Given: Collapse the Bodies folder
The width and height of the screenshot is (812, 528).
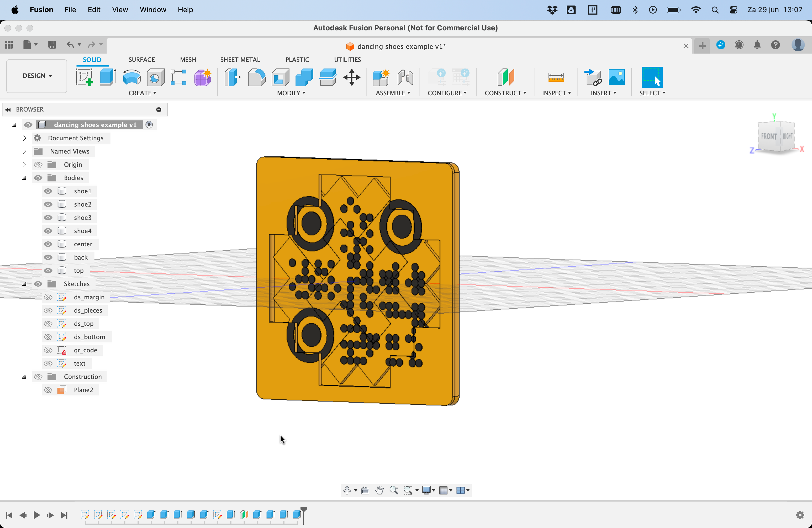Looking at the screenshot, I should pyautogui.click(x=24, y=178).
